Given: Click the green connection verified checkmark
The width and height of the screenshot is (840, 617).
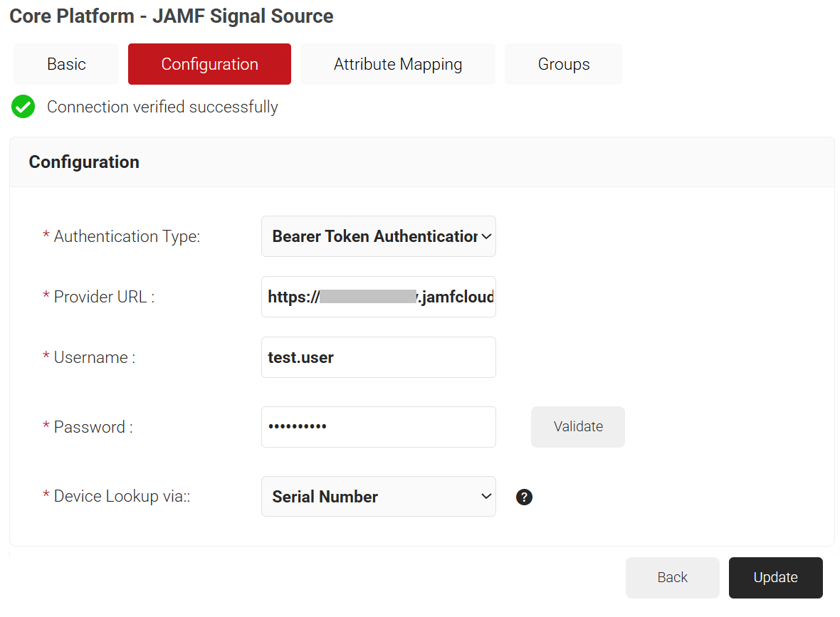Looking at the screenshot, I should 23,107.
